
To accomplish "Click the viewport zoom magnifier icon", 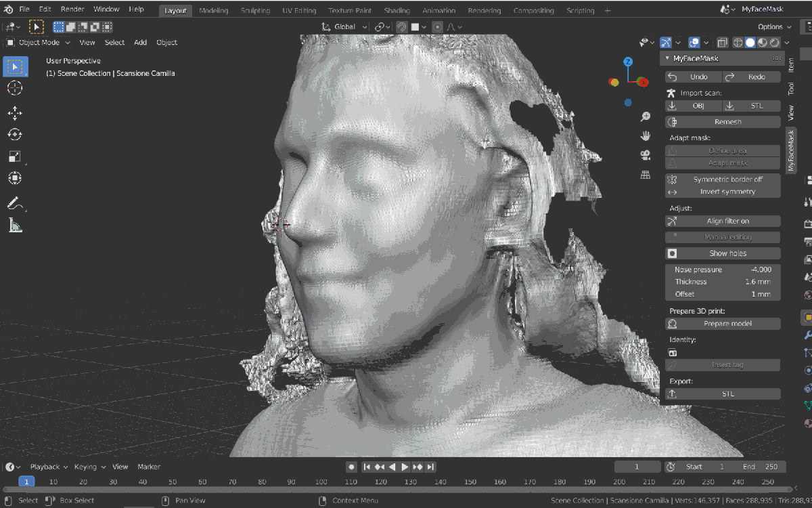I will point(646,116).
